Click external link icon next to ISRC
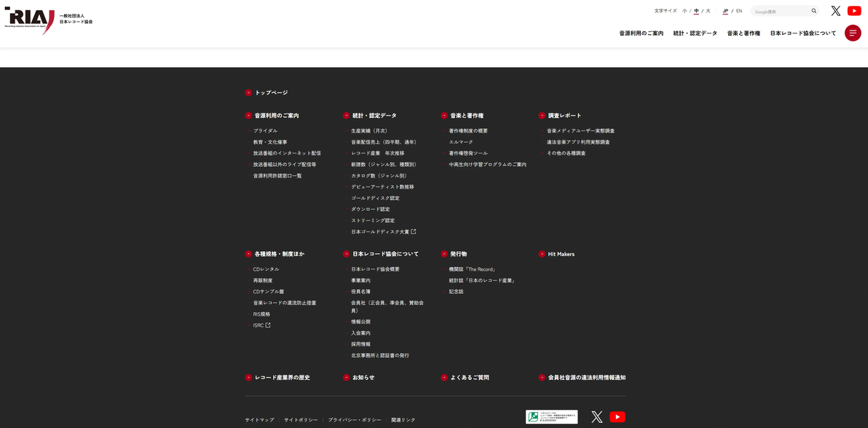Screen dimensions: 868x428 268,325
